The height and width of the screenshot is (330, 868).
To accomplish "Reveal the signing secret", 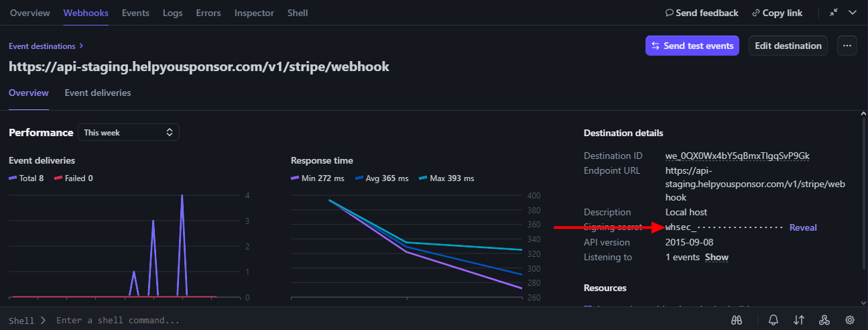I will tap(803, 227).
